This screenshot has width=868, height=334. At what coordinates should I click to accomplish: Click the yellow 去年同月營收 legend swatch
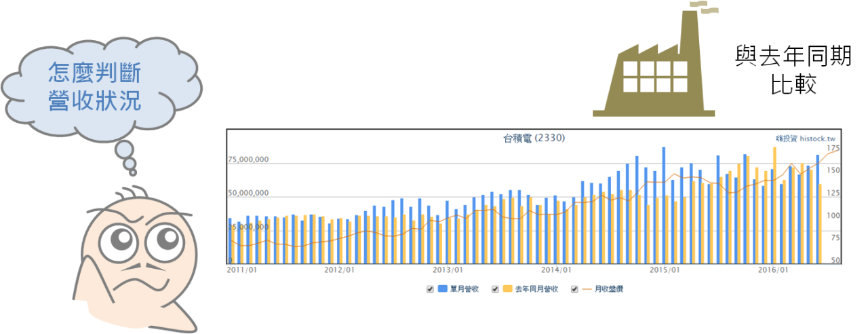[x=507, y=289]
